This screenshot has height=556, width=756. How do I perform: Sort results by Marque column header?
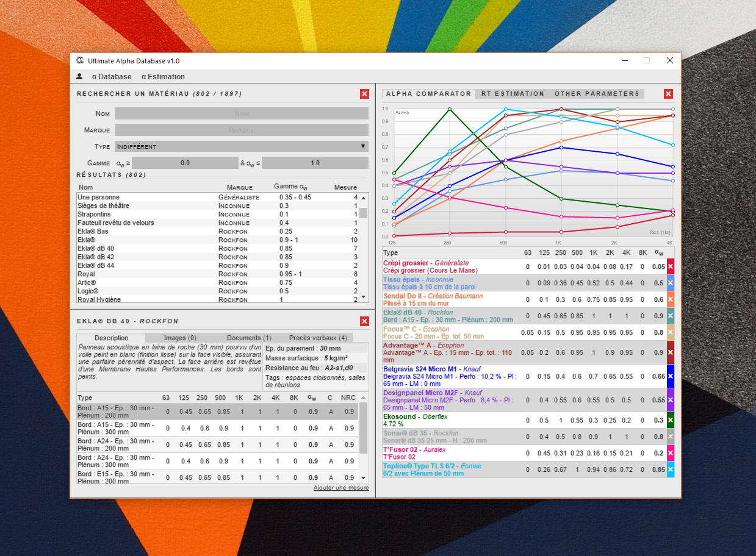[x=240, y=187]
